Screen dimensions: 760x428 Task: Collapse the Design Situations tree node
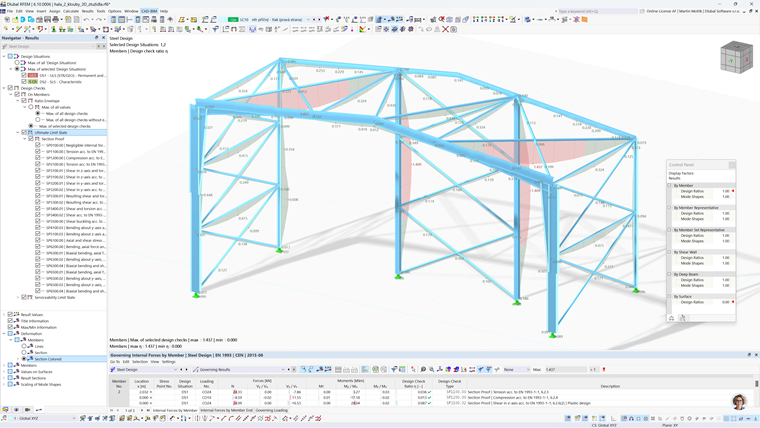pos(4,56)
